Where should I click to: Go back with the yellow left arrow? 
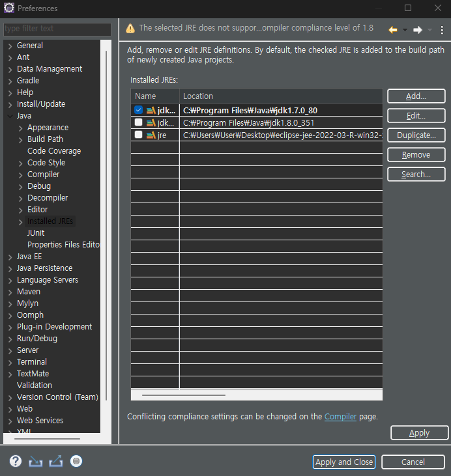pyautogui.click(x=393, y=30)
